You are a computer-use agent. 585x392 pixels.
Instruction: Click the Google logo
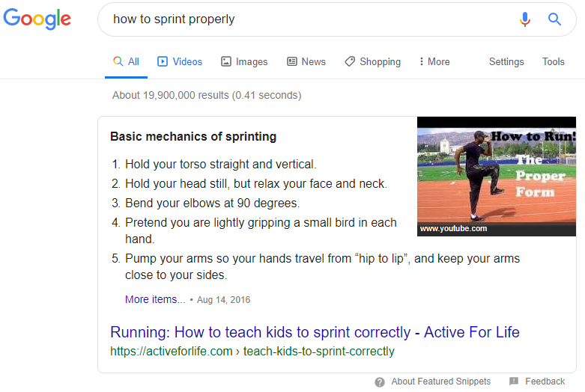pyautogui.click(x=37, y=19)
